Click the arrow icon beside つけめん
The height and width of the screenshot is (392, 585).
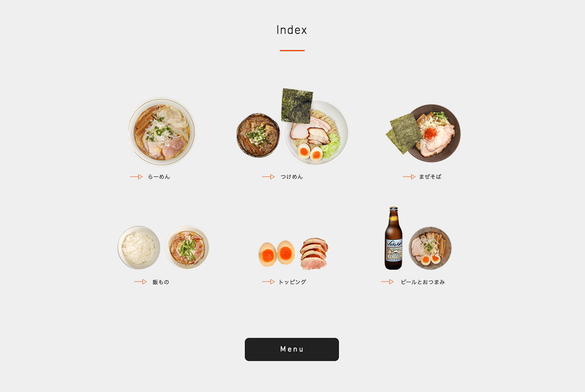click(269, 177)
